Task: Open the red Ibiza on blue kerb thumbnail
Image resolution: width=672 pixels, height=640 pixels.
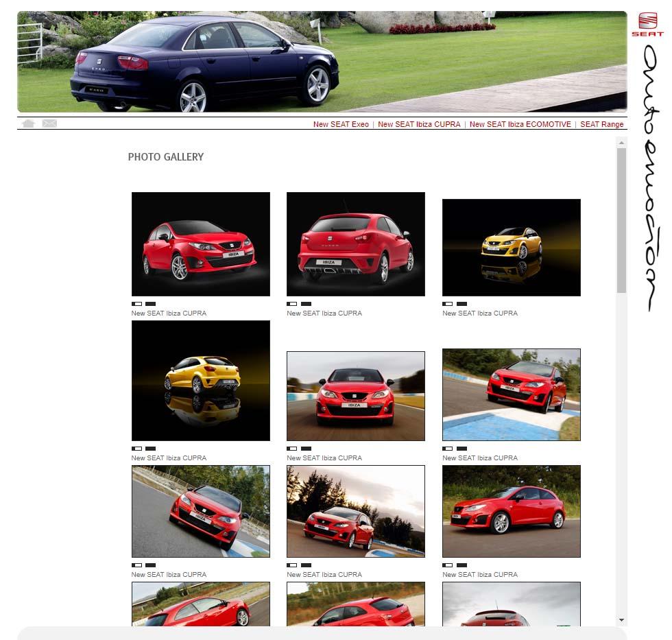Action: [x=512, y=394]
